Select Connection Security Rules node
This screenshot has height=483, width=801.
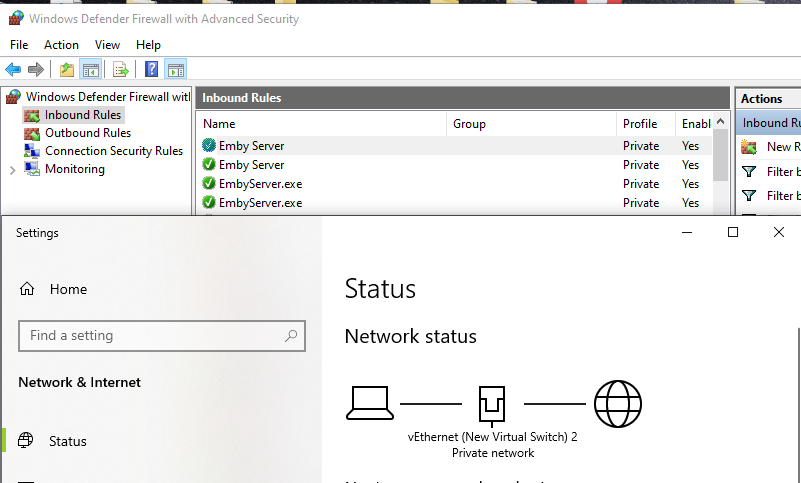click(x=113, y=151)
